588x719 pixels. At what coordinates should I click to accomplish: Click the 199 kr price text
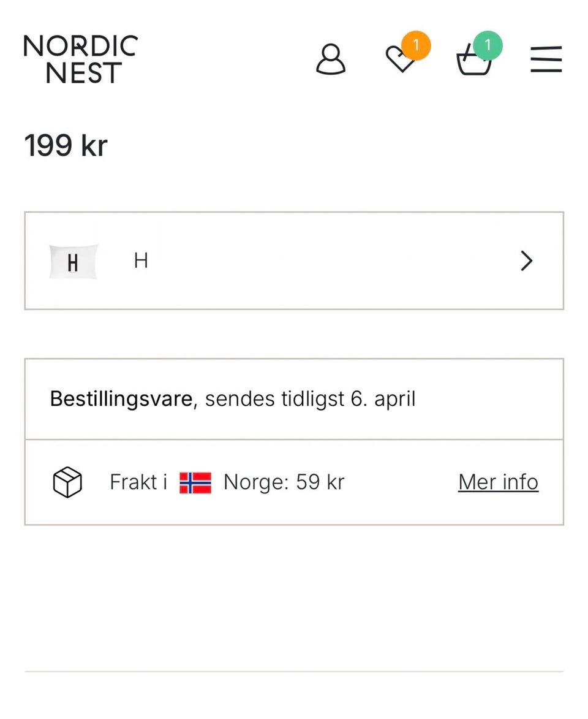66,146
